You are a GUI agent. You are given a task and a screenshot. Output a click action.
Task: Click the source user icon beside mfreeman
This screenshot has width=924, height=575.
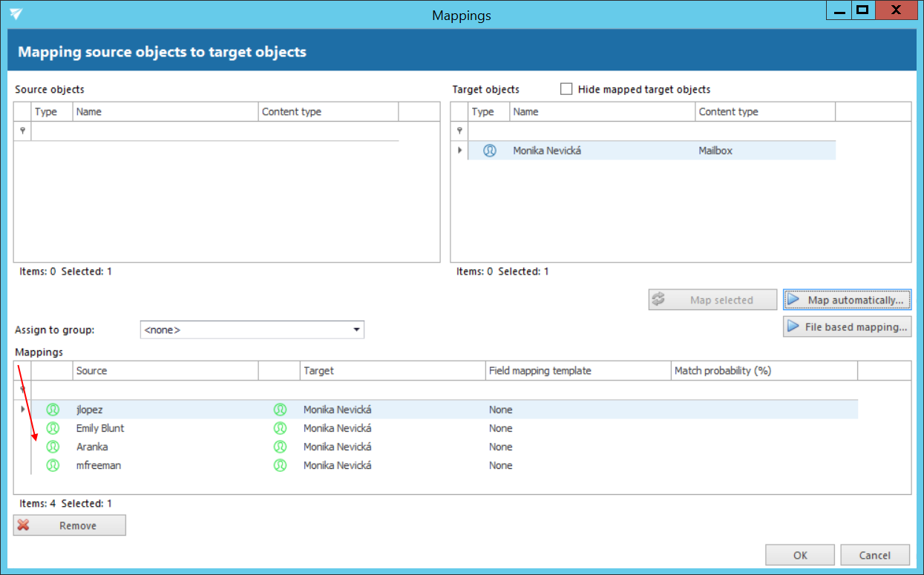[53, 465]
